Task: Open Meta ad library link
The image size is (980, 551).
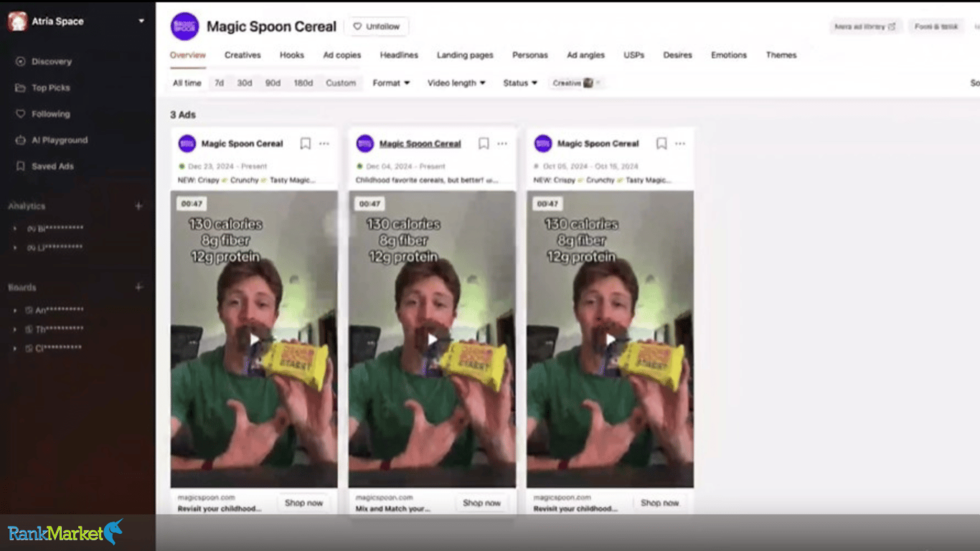Action: (865, 27)
